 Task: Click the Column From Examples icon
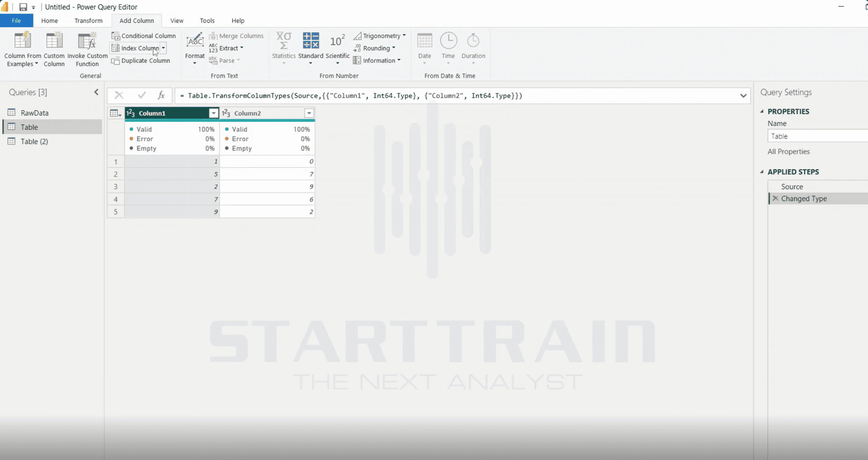coord(22,41)
